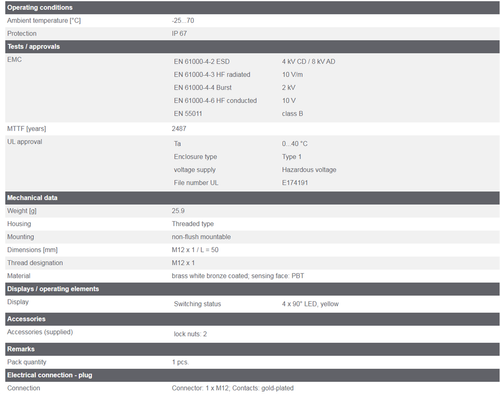Select the 4 x 90° LED, yellow value
This screenshot has width=500, height=394.
310,304
